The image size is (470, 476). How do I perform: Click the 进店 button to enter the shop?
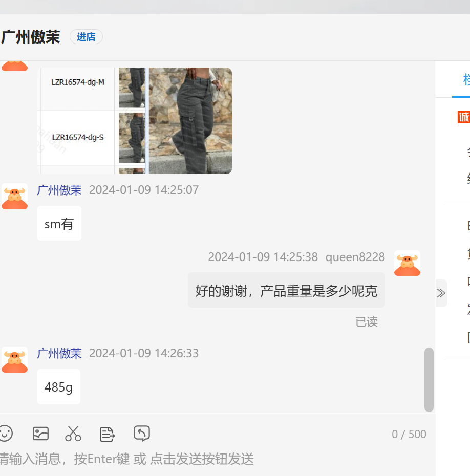(x=86, y=37)
